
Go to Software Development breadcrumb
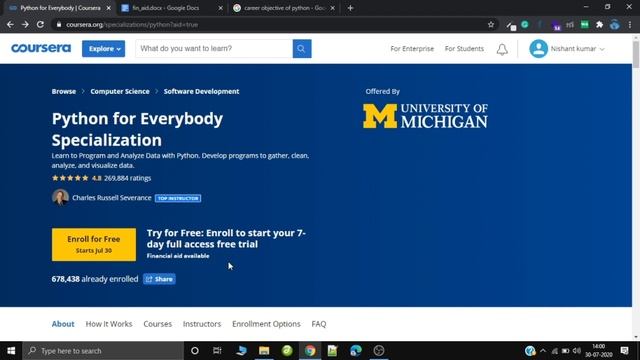[201, 91]
